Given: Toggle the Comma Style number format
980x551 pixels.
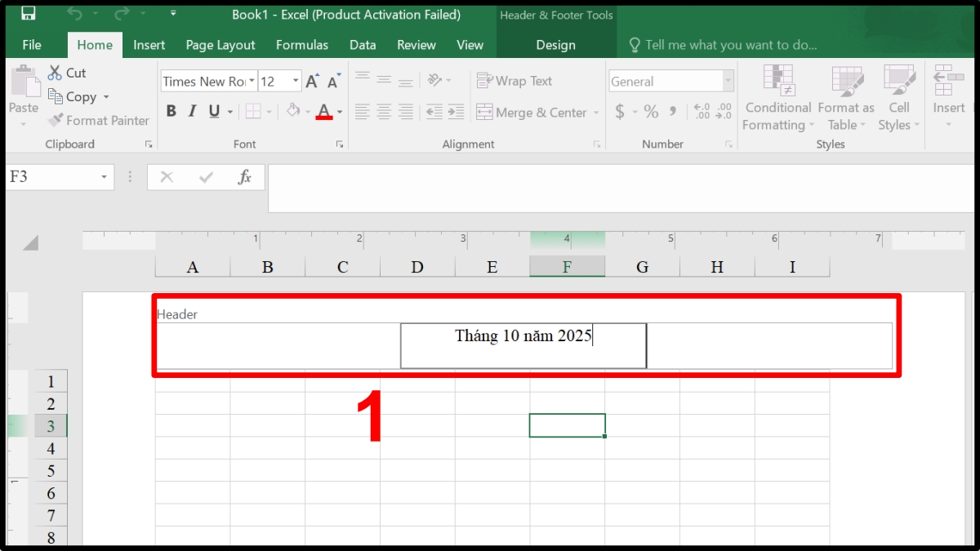Looking at the screenshot, I should coord(671,112).
